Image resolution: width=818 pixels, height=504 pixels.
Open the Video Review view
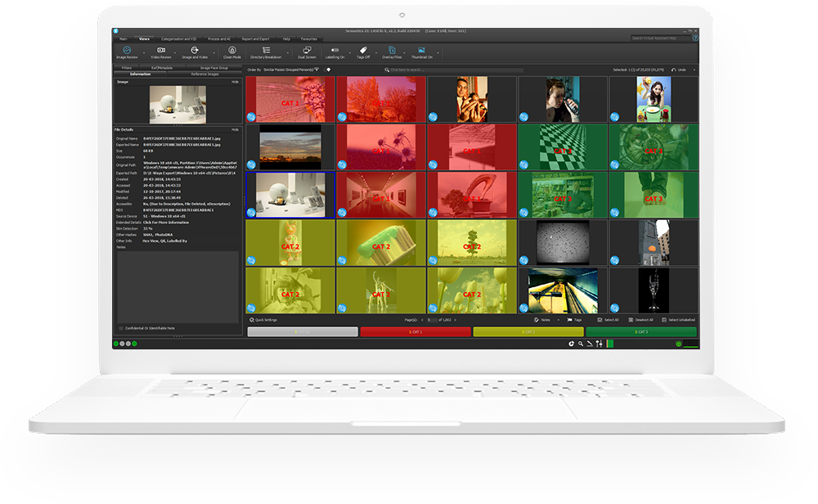161,52
